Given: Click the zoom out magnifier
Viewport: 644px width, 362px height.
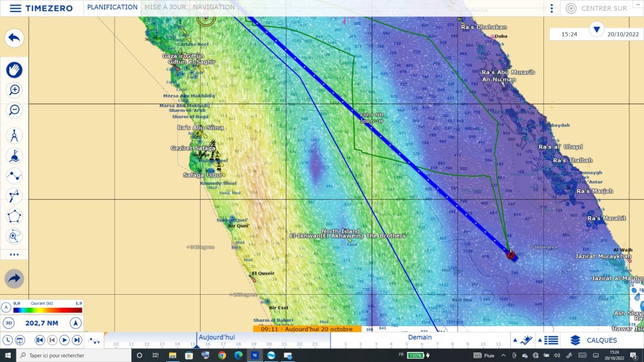Looking at the screenshot, I should pos(14,110).
